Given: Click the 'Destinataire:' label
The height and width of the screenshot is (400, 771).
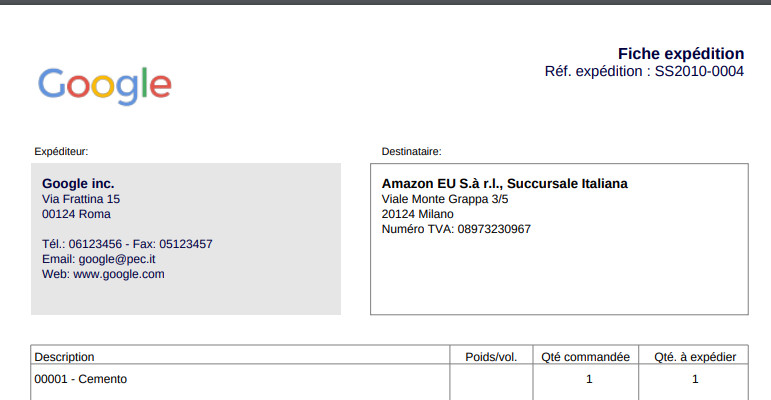Looking at the screenshot, I should click(x=412, y=152).
